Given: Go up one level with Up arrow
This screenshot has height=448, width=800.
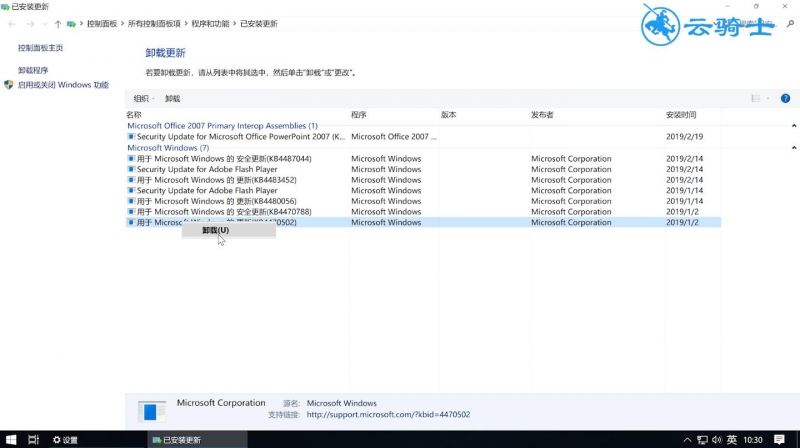Looking at the screenshot, I should [x=58, y=24].
